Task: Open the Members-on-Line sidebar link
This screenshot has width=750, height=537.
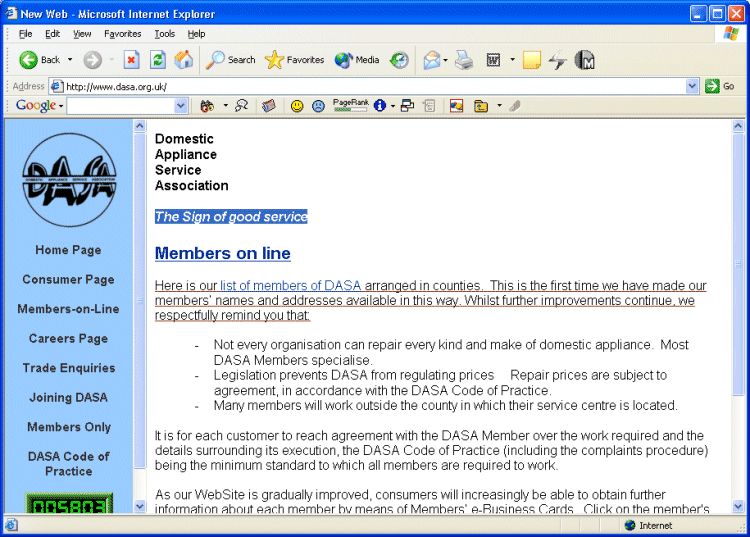Action: click(68, 309)
